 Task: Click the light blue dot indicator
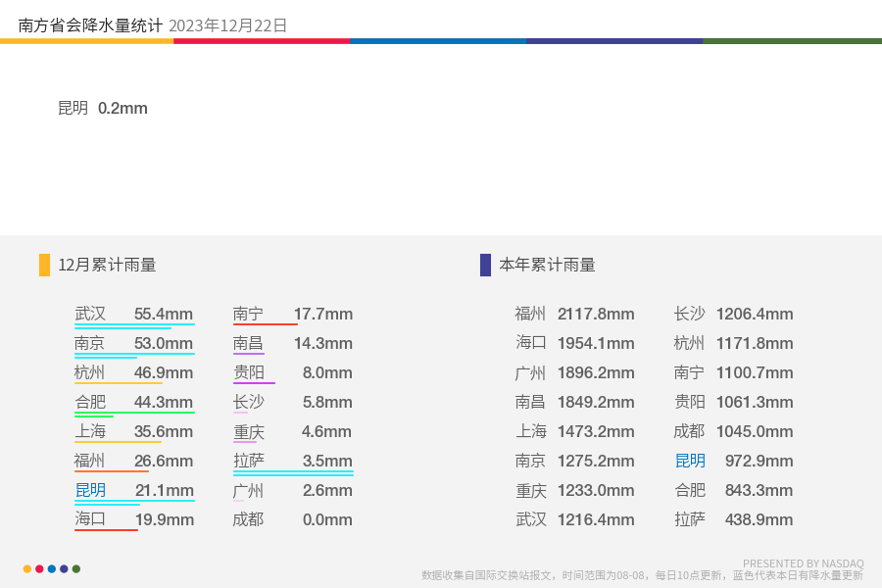pyautogui.click(x=52, y=568)
